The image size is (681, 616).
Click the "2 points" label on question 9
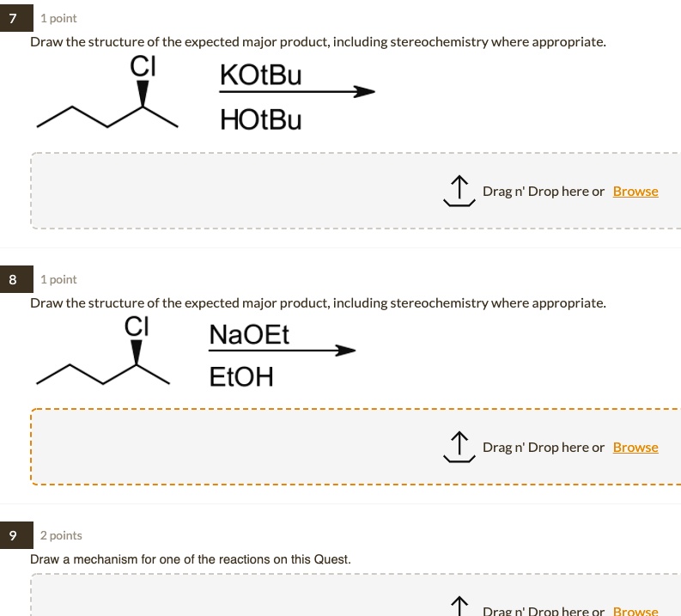(x=61, y=535)
